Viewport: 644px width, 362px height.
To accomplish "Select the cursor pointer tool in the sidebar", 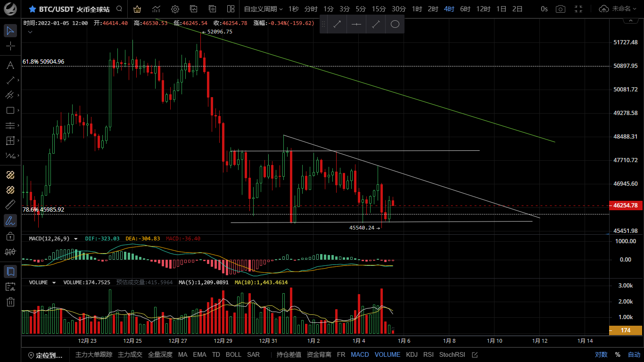I will tap(10, 31).
